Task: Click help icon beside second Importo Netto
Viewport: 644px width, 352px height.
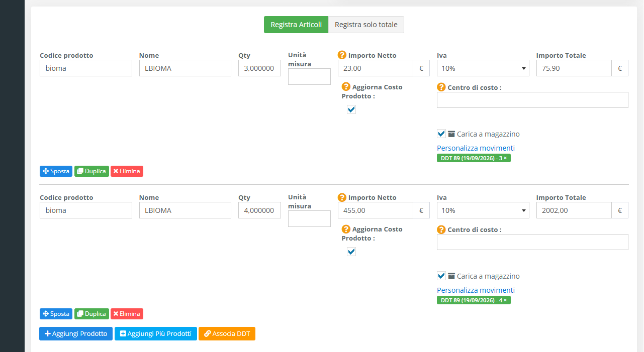Action: point(342,197)
